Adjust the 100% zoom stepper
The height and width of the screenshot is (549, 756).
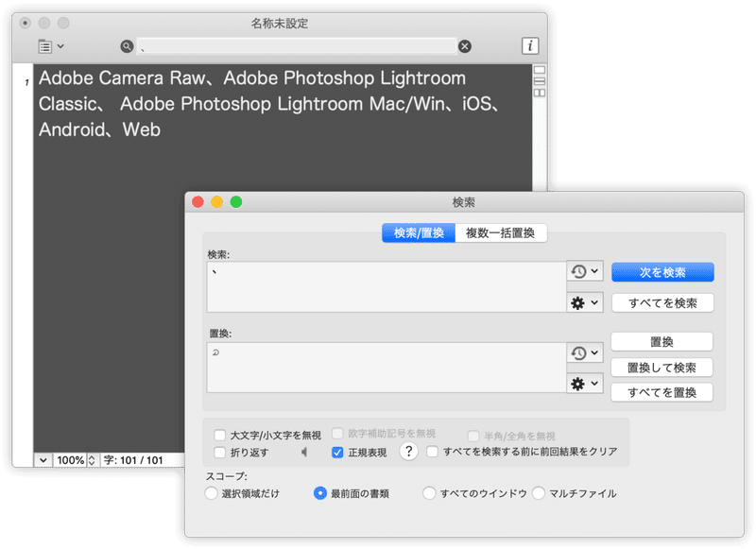pos(92,460)
